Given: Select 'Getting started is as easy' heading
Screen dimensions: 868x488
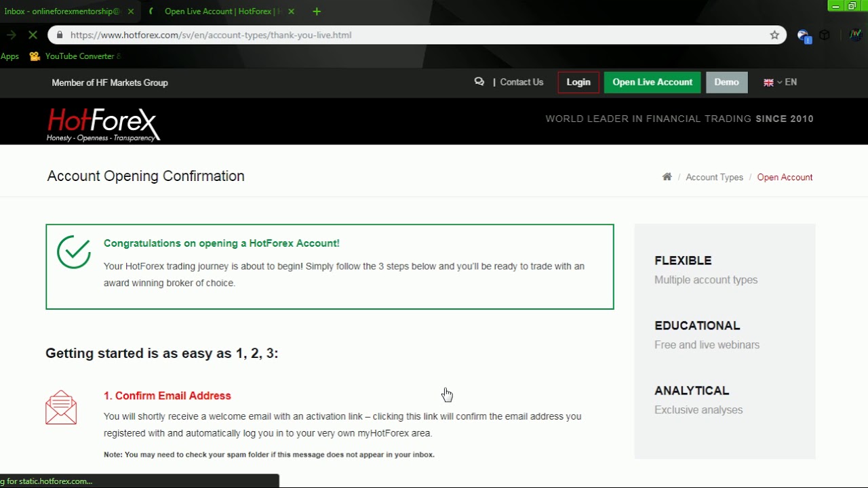Looking at the screenshot, I should coord(161,353).
